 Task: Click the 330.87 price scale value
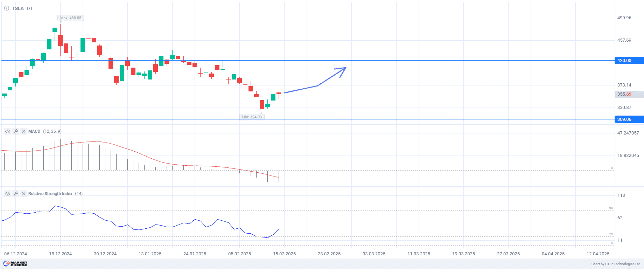tap(624, 108)
